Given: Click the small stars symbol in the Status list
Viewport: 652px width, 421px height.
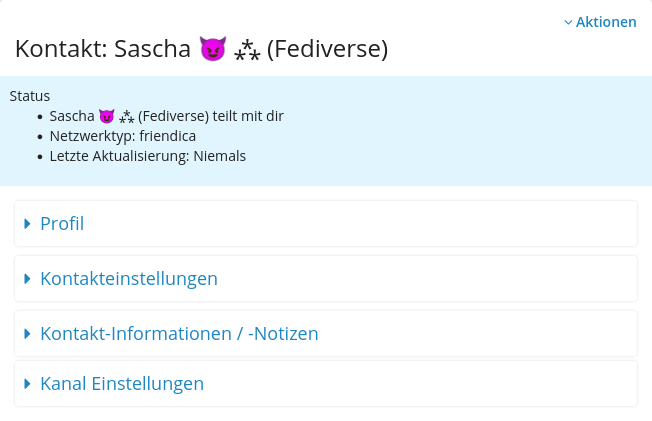Looking at the screenshot, I should 126,117.
